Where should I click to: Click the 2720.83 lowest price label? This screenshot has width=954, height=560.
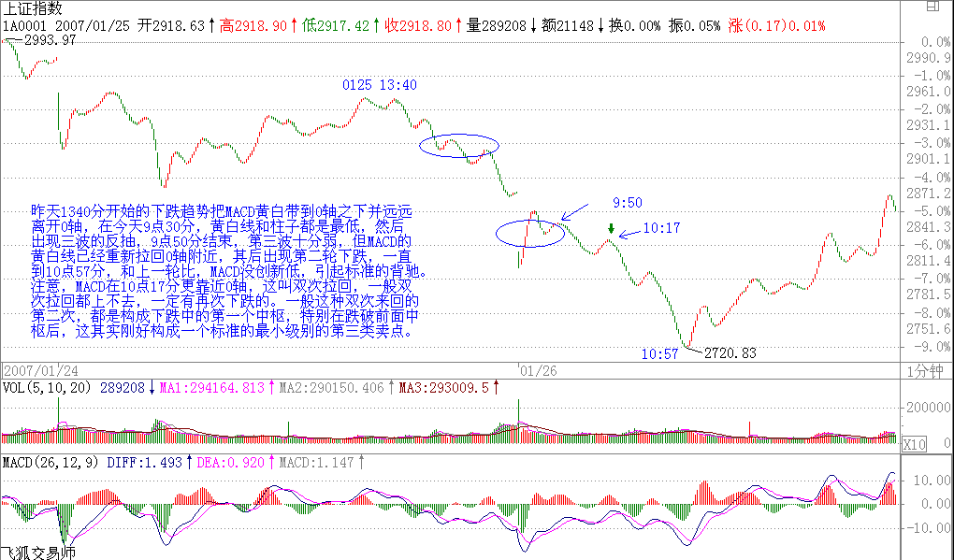point(730,353)
